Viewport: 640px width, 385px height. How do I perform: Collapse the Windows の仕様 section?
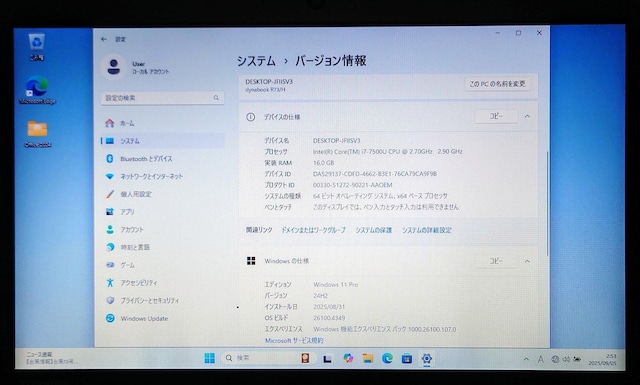527,261
